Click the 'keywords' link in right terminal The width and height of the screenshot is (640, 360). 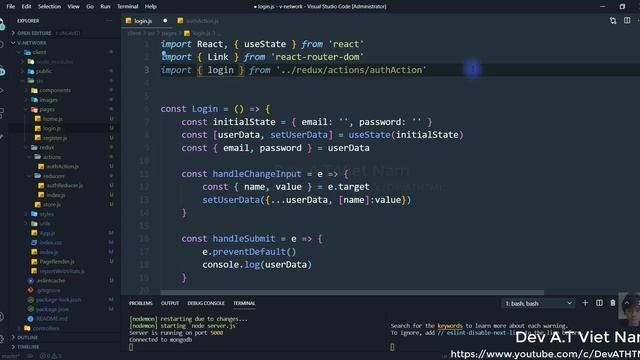(450, 326)
